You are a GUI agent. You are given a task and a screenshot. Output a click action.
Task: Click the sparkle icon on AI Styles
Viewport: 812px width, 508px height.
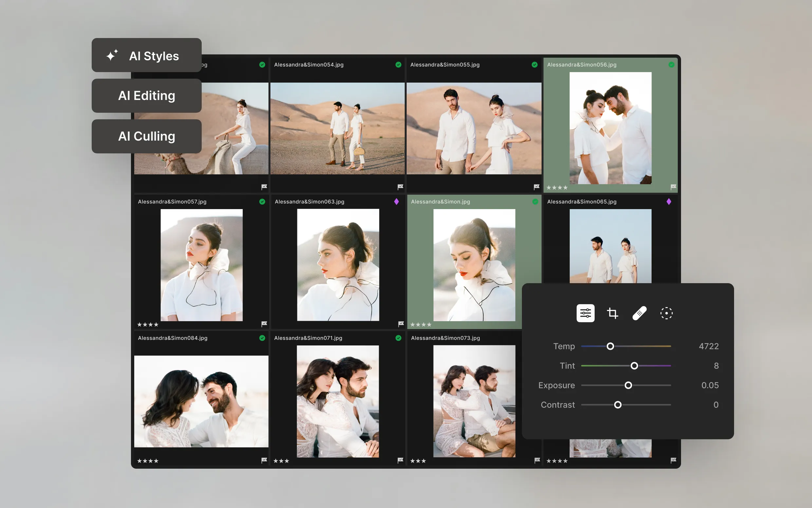tap(112, 55)
